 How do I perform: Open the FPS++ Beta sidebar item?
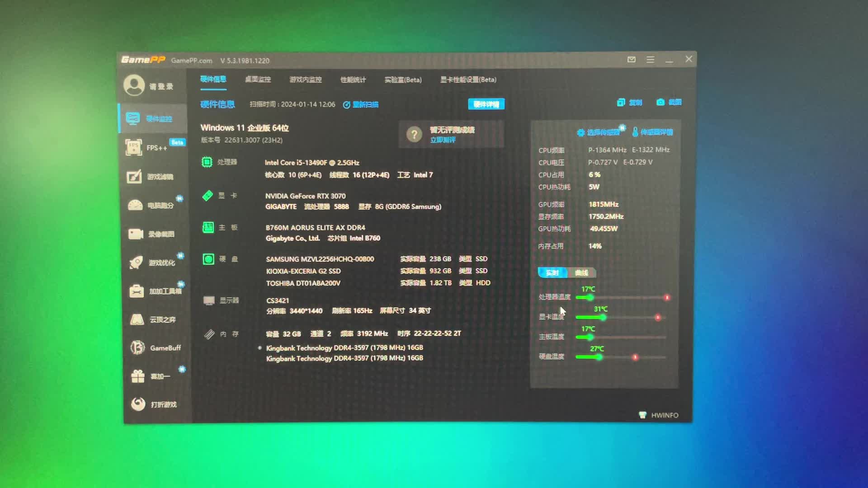(155, 147)
